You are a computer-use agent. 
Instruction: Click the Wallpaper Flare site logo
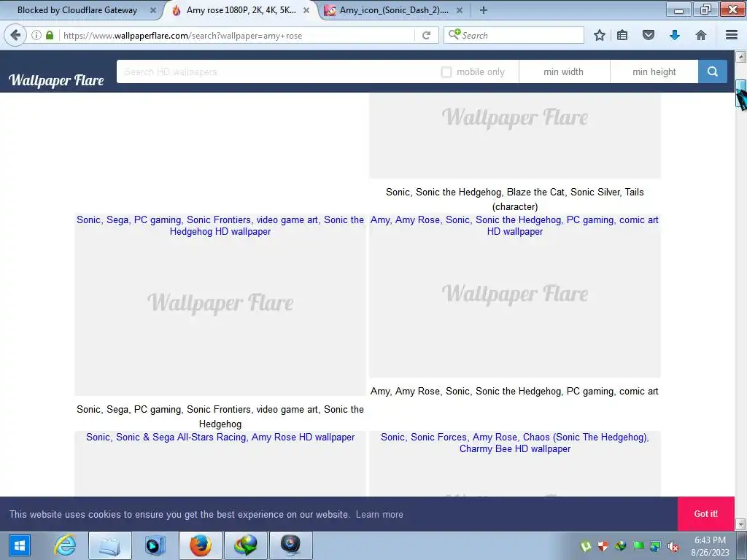coord(56,80)
